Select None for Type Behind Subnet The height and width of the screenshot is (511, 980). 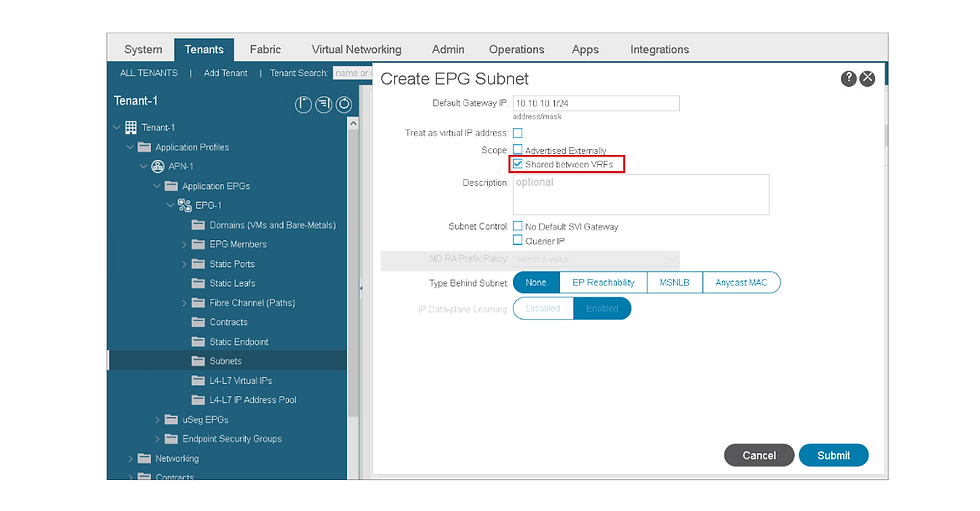(536, 282)
